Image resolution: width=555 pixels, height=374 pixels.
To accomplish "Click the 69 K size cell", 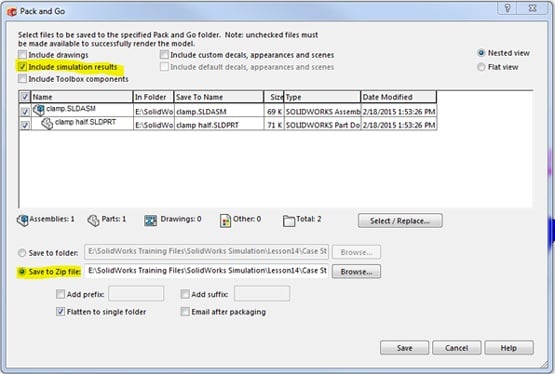I will pyautogui.click(x=274, y=111).
